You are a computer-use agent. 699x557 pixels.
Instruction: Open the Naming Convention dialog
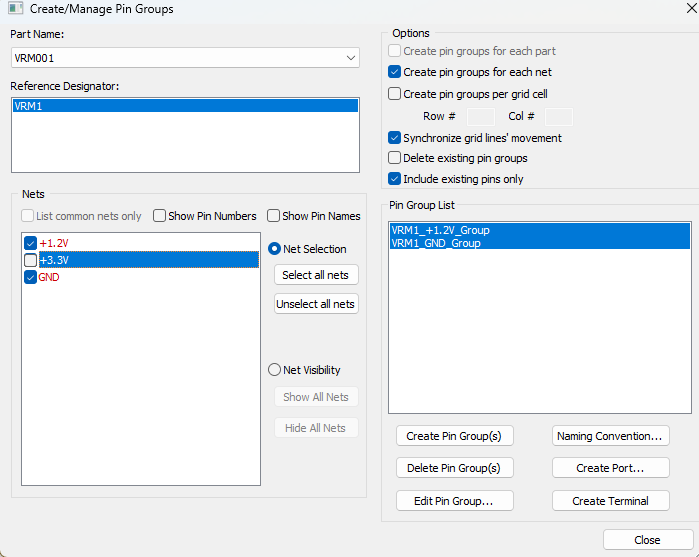(610, 436)
